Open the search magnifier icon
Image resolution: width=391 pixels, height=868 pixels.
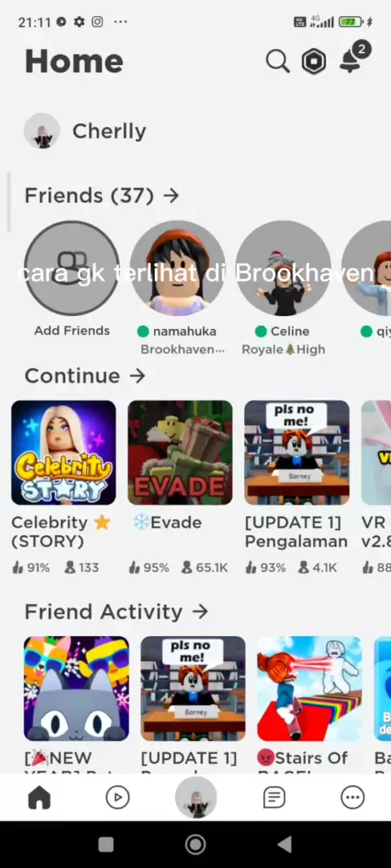[278, 61]
